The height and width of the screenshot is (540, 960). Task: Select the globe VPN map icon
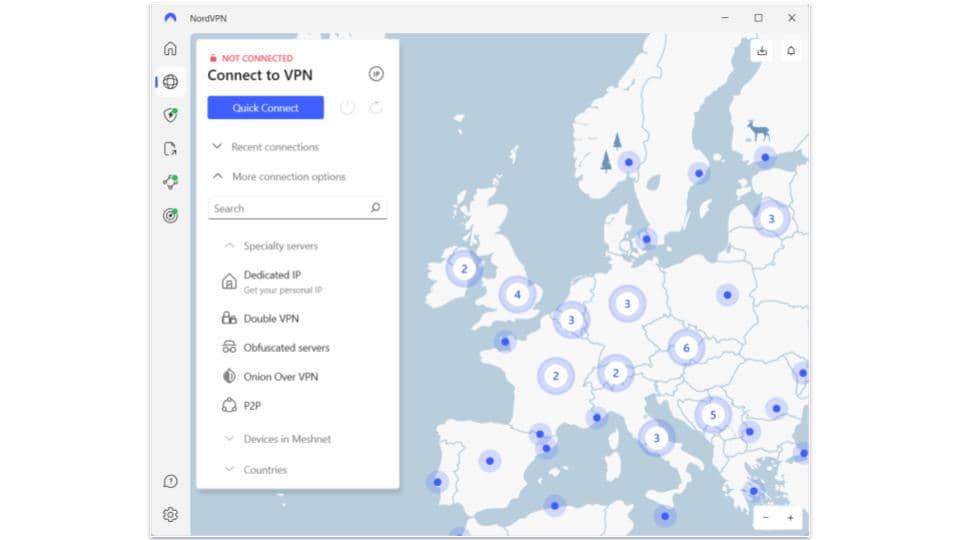click(x=170, y=81)
